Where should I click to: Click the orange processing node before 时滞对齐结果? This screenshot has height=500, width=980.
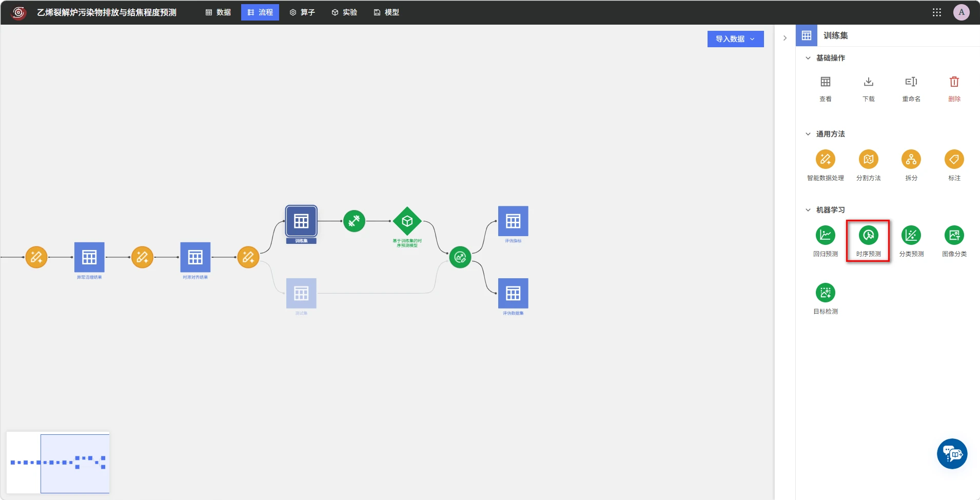pos(142,257)
